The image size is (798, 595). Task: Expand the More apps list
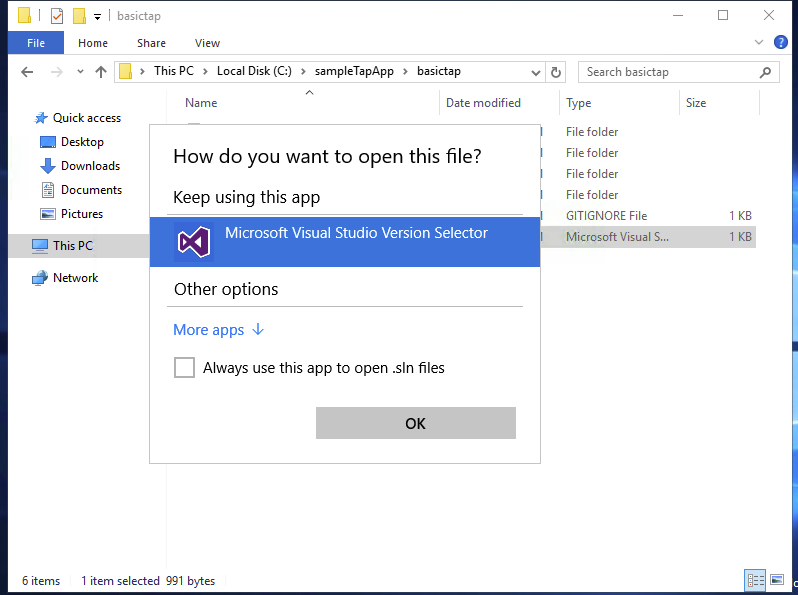point(219,330)
